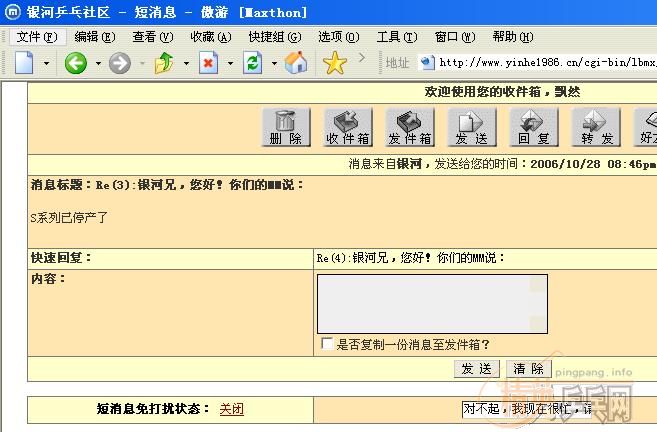Open the 收件箱 (Inbox) icon
The image size is (657, 432).
click(x=347, y=127)
